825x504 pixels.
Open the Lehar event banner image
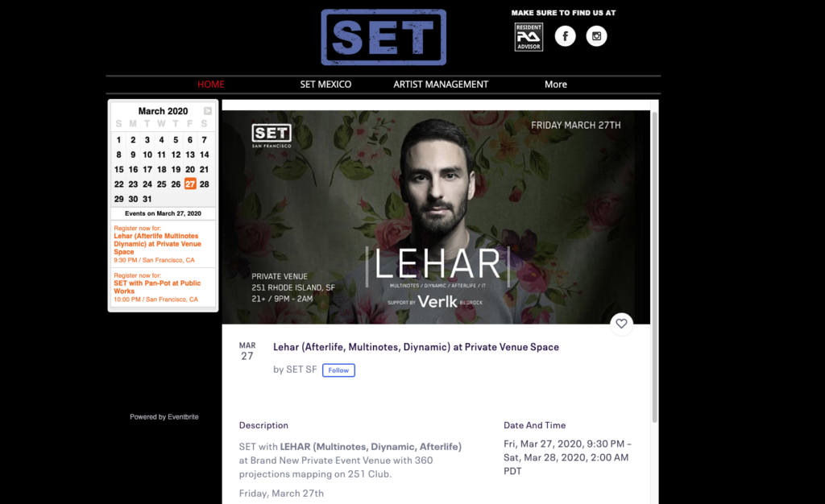pyautogui.click(x=436, y=217)
